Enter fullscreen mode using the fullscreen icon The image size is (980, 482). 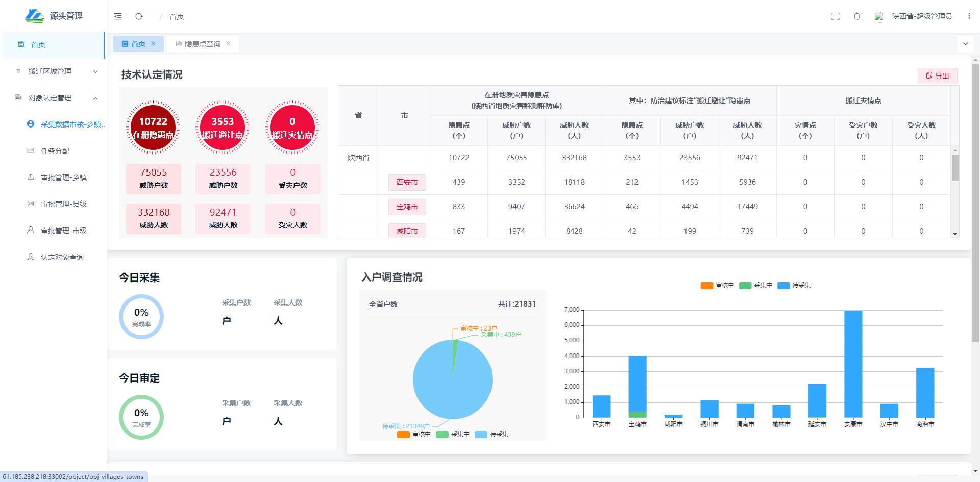836,16
